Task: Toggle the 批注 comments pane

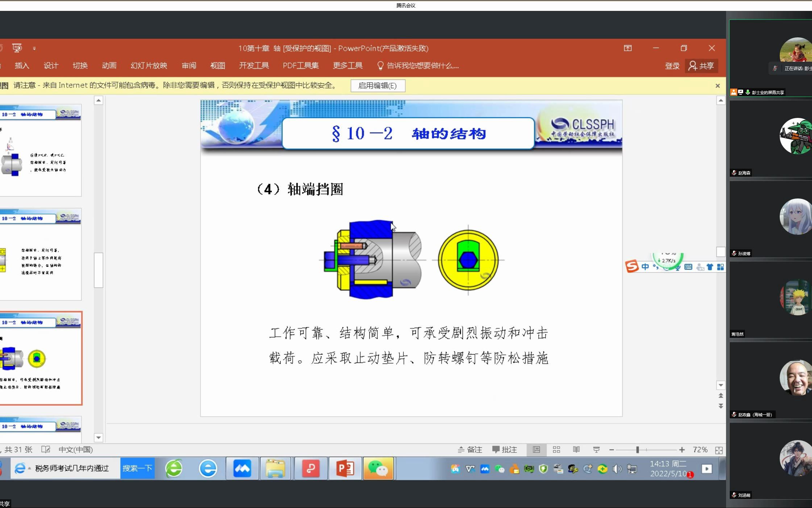Action: pos(505,450)
